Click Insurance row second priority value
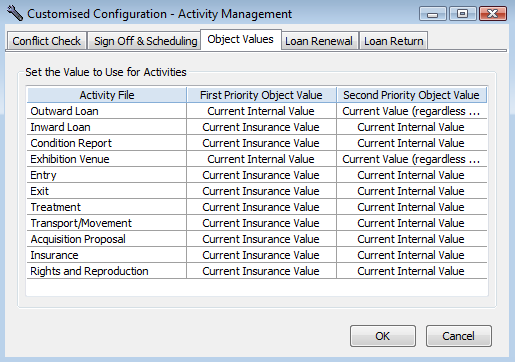This screenshot has height=362, width=515. tap(411, 255)
